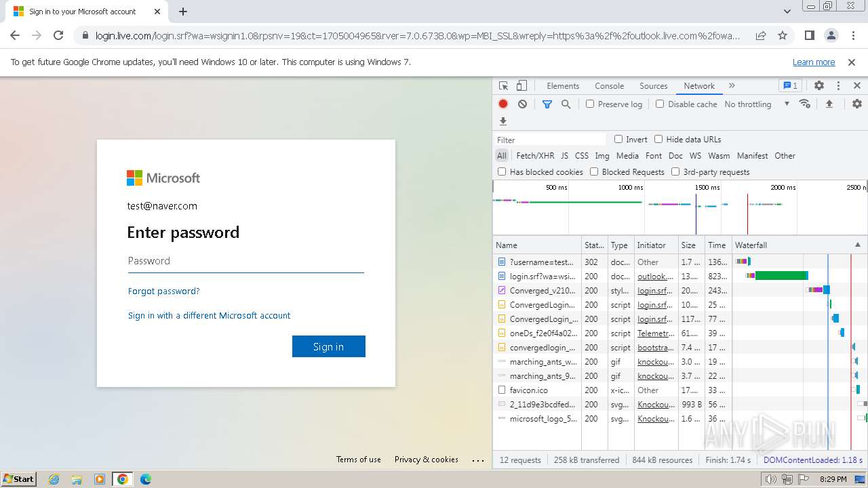This screenshot has width=868, height=488.
Task: Filter requests by CSS type
Action: point(582,156)
